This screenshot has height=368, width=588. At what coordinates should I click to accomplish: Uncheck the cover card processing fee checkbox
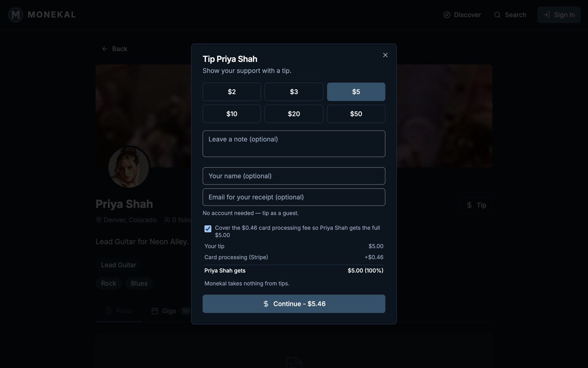[208, 229]
